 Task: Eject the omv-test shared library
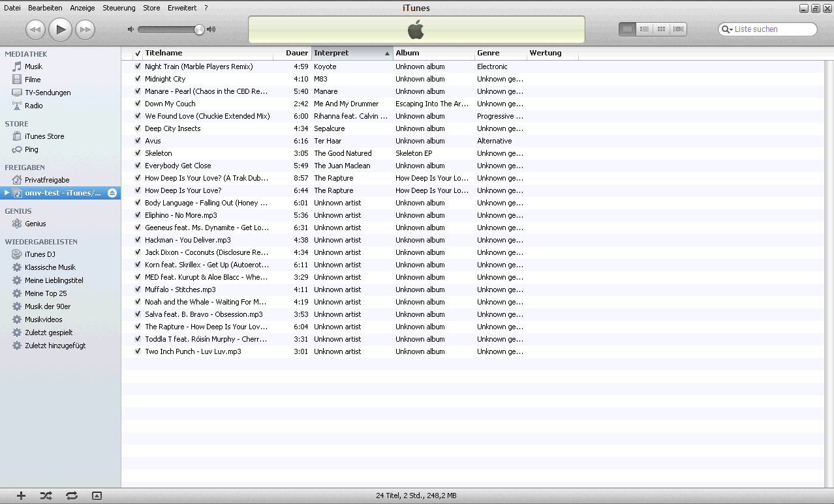click(x=112, y=193)
